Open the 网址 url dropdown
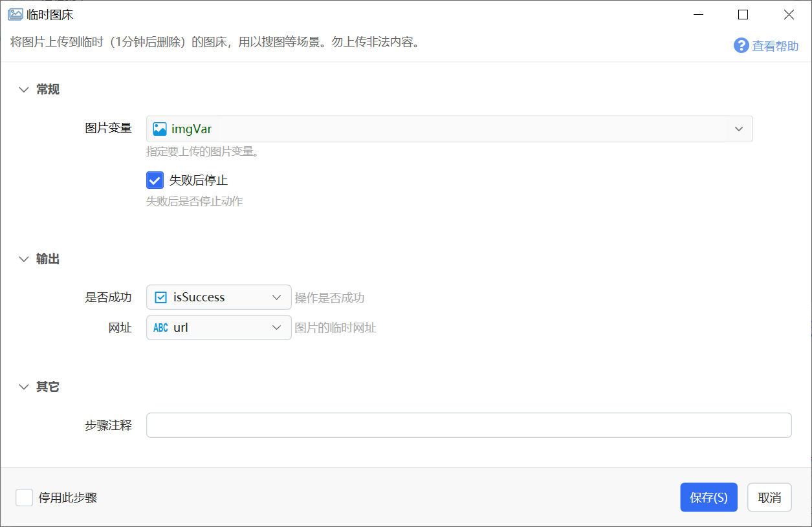The height and width of the screenshot is (527, 812). pos(219,327)
